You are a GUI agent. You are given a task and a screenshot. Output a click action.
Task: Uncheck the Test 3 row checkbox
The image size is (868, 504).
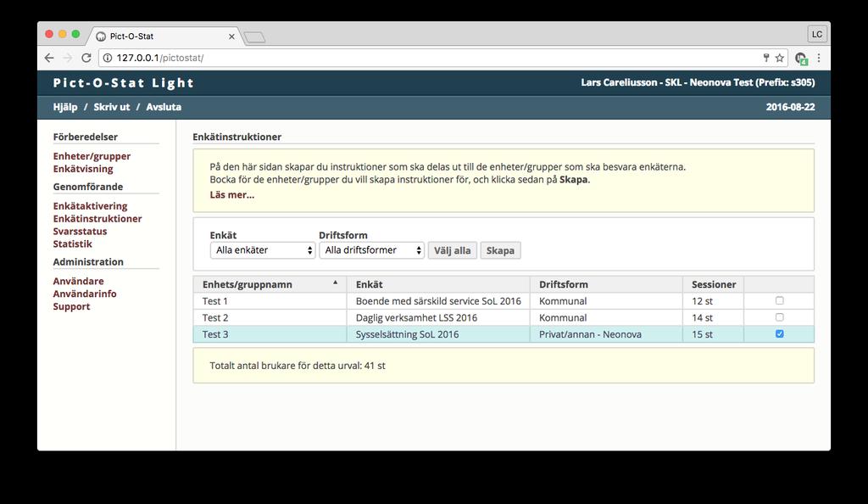coord(780,333)
